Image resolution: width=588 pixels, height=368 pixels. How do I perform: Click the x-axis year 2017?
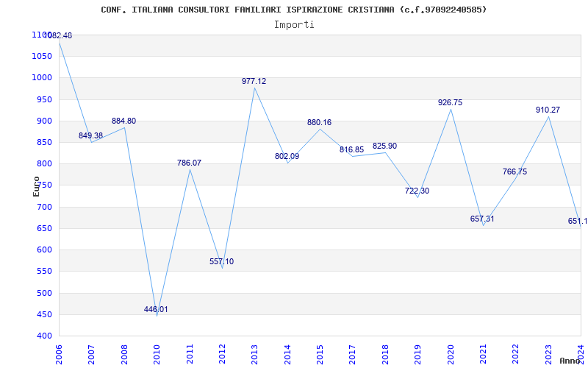point(353,354)
